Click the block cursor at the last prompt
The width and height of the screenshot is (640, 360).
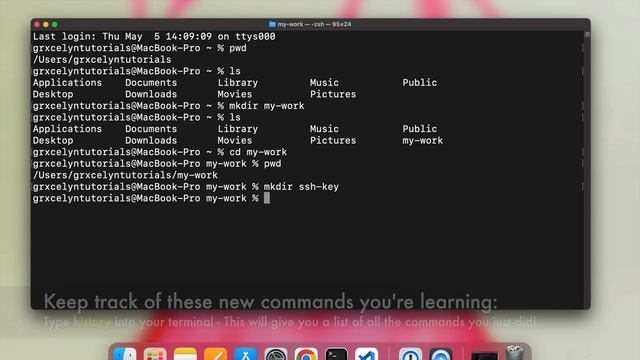(x=267, y=198)
